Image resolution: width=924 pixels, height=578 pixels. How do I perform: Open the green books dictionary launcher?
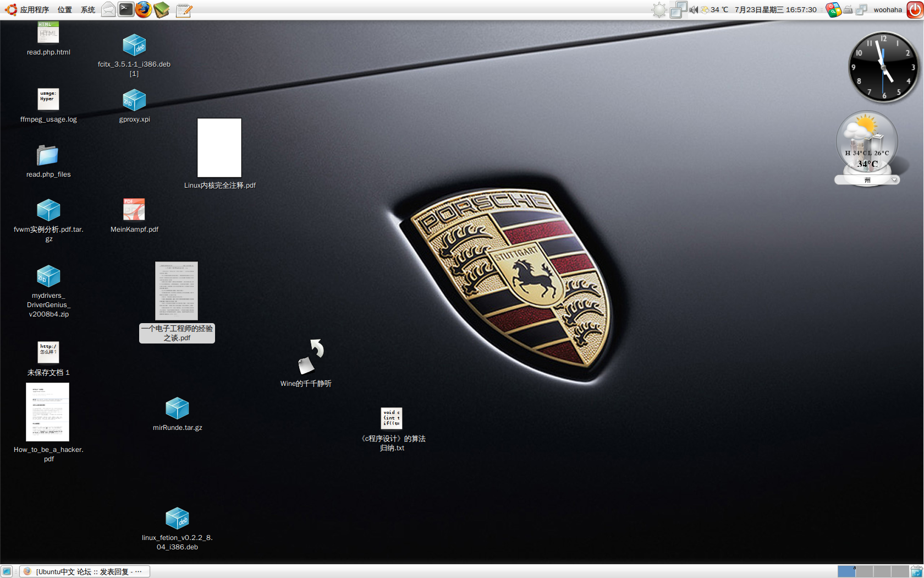click(x=161, y=9)
